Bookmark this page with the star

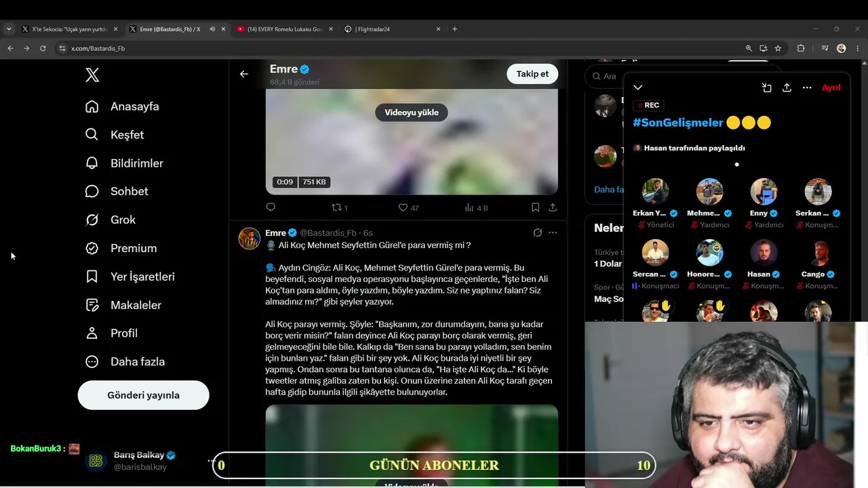(778, 48)
